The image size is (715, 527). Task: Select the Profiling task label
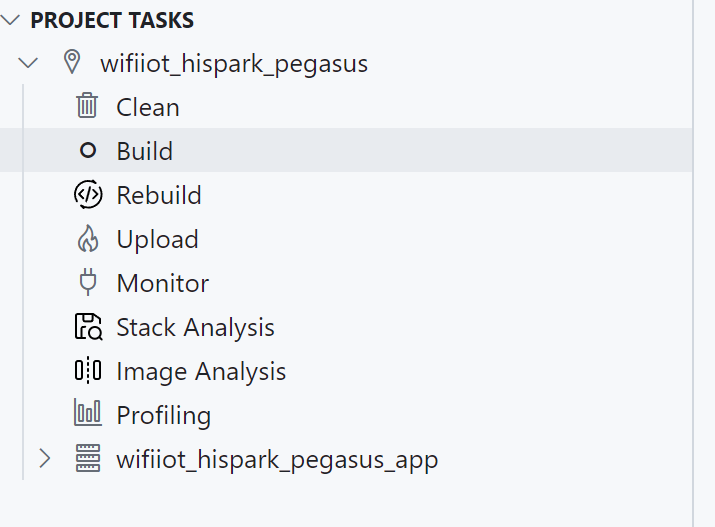[x=164, y=416]
